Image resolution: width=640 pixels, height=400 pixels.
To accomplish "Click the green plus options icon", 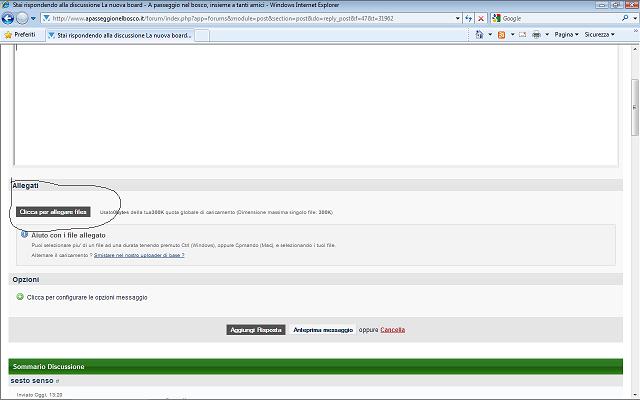I will [20, 297].
